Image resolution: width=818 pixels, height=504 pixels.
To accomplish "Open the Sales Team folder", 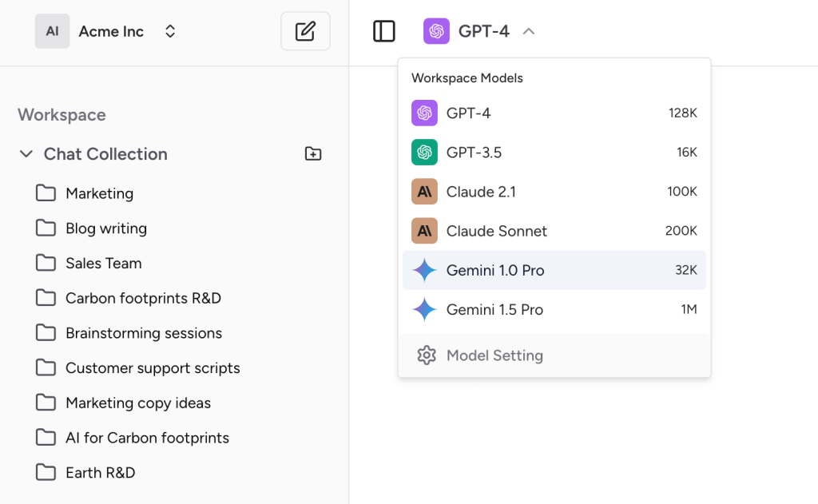I will tap(89, 264).
